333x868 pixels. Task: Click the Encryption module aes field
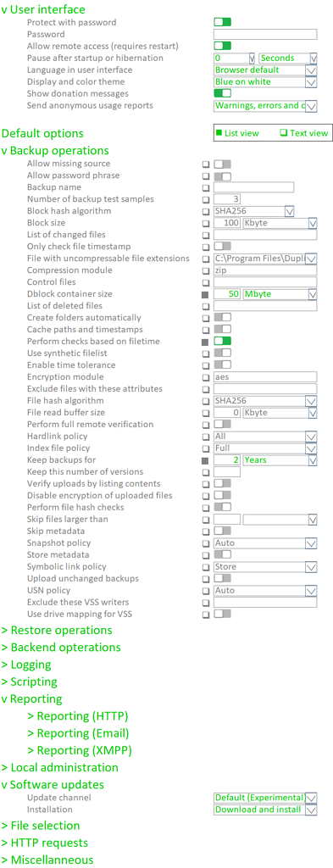coord(265,376)
